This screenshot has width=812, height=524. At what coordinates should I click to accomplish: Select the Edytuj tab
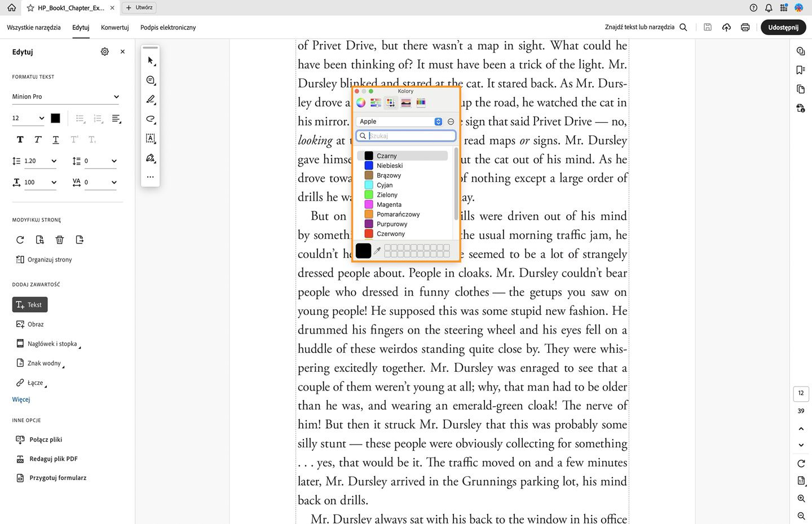[81, 27]
